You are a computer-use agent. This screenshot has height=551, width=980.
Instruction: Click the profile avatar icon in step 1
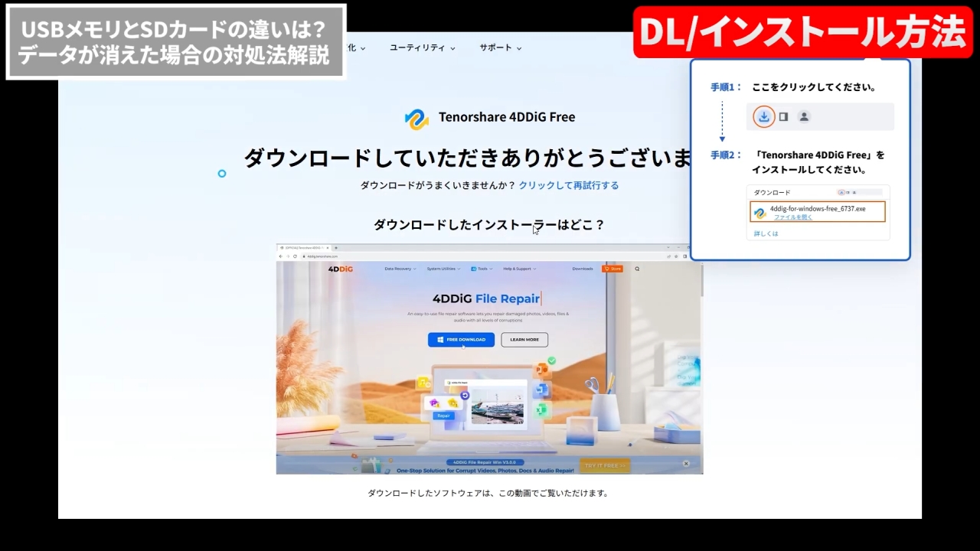coord(804,116)
